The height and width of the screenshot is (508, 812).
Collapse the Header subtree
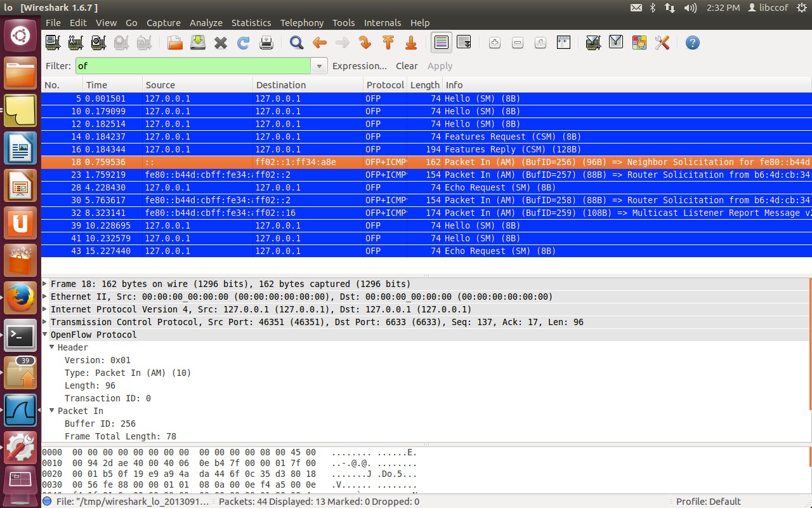pos(52,347)
